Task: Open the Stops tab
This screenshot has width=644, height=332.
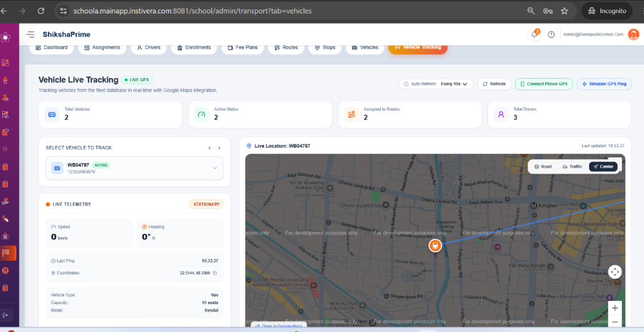Action: tap(325, 47)
